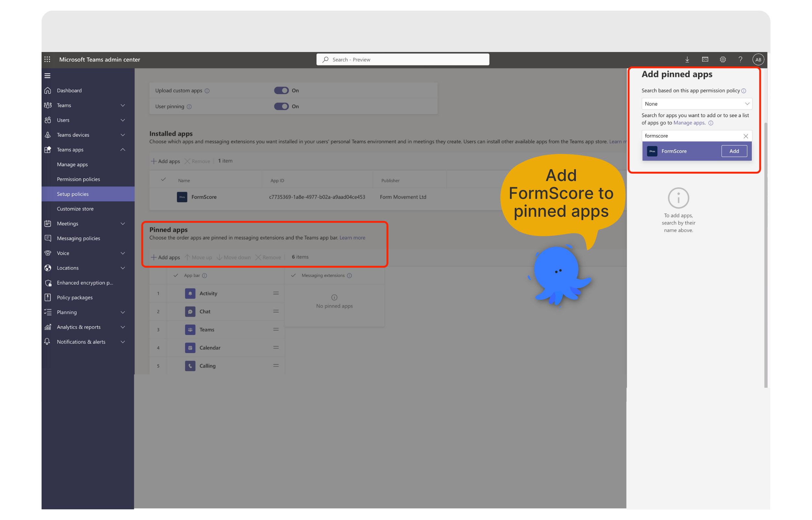
Task: Open the AB account avatar
Action: tap(758, 59)
